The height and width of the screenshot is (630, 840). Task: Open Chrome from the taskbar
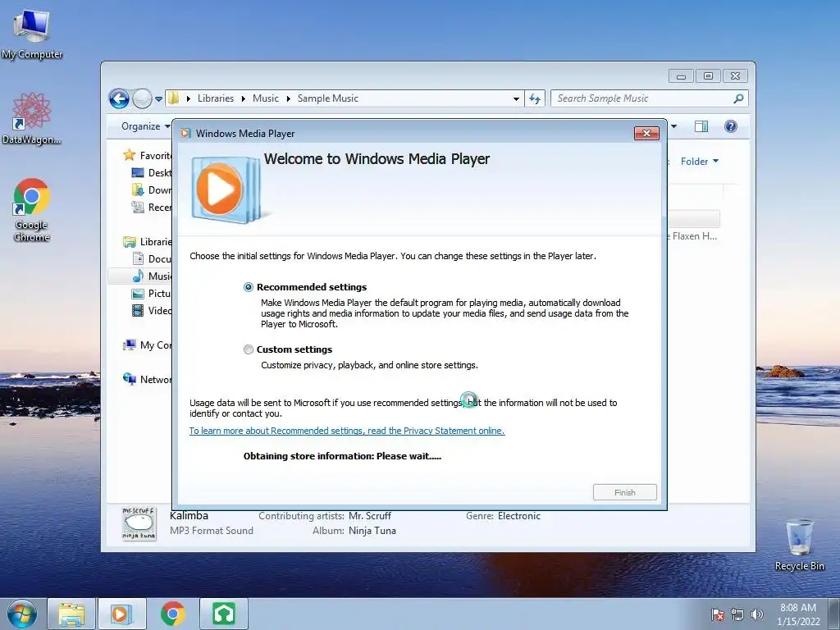point(172,614)
